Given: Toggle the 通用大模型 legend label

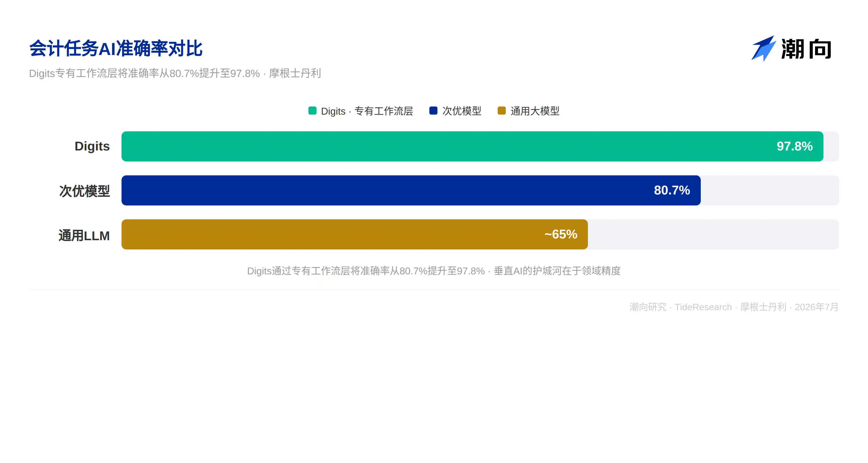Looking at the screenshot, I should (535, 111).
